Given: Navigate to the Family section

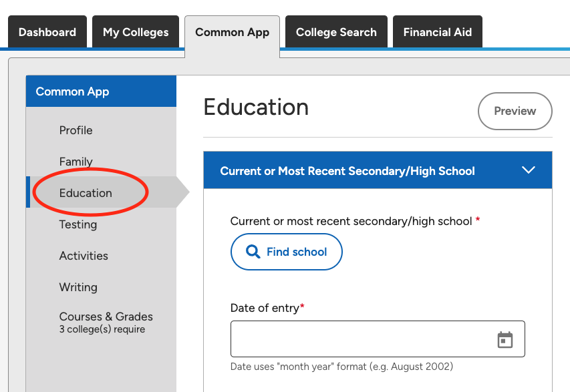Looking at the screenshot, I should 76,162.
